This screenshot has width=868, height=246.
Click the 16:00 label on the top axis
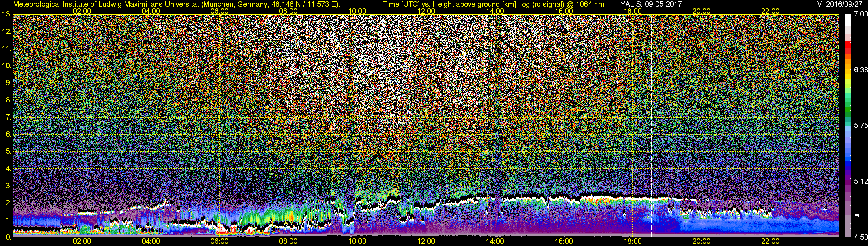click(x=563, y=11)
